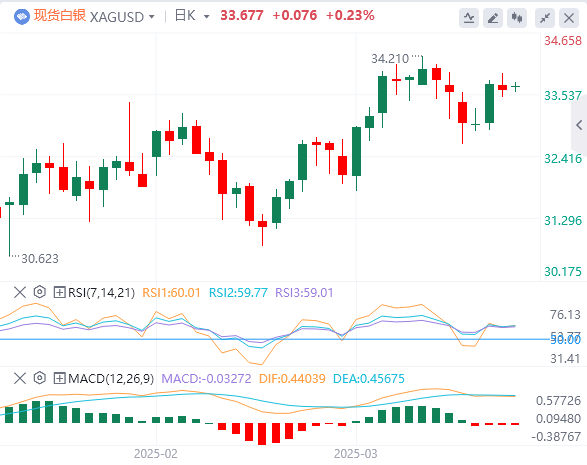Click the 30.623 low price marker
Screen dimensions: 587x465
coord(40,259)
